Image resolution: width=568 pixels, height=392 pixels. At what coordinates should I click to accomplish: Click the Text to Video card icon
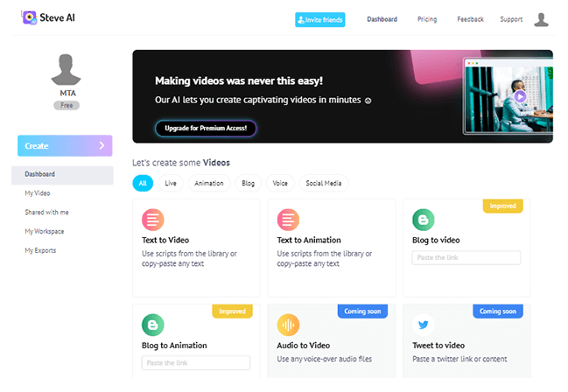pyautogui.click(x=153, y=220)
